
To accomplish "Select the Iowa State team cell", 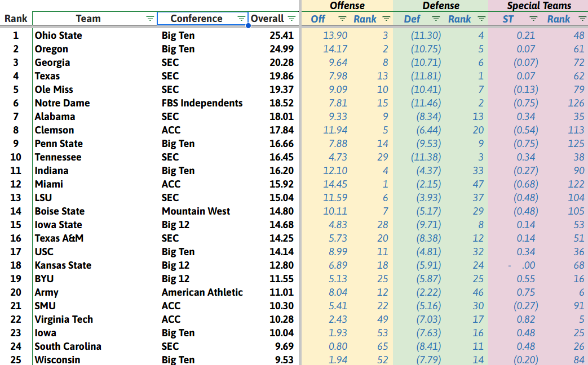I will [x=59, y=225].
